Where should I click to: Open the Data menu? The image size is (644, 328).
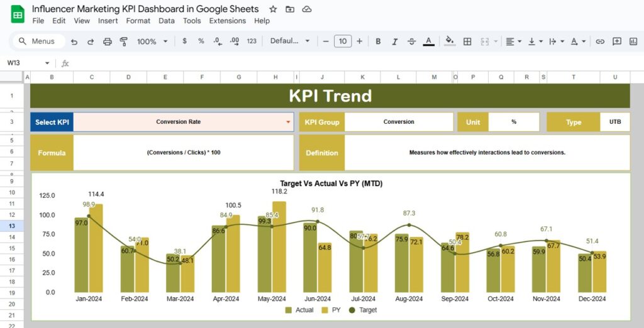(x=166, y=21)
